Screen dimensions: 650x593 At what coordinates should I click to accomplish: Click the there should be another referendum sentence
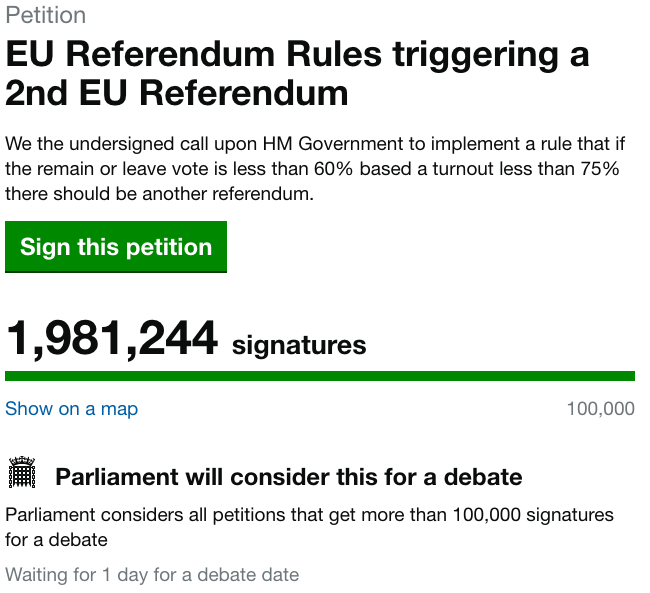[x=160, y=194]
